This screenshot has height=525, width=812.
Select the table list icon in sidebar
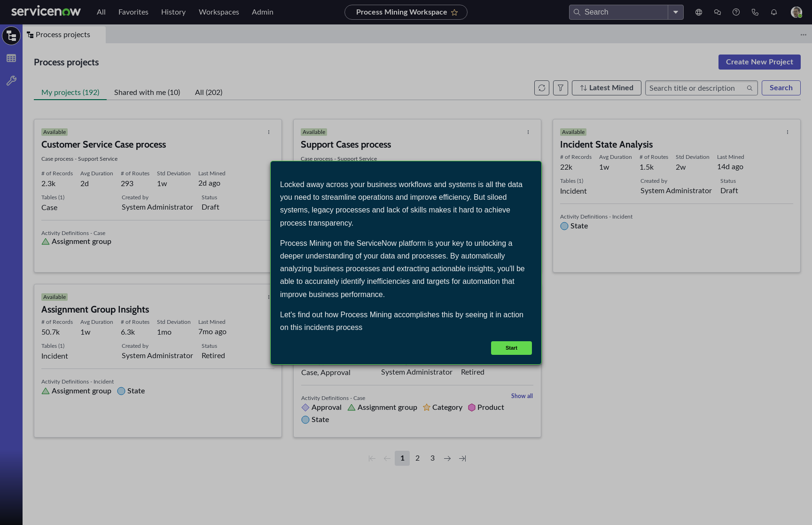(11, 58)
